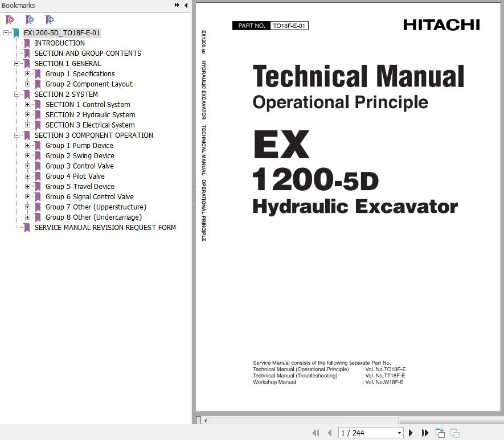This screenshot has height=440, width=504.
Task: Click the delete bookmark icon
Action: point(10,20)
